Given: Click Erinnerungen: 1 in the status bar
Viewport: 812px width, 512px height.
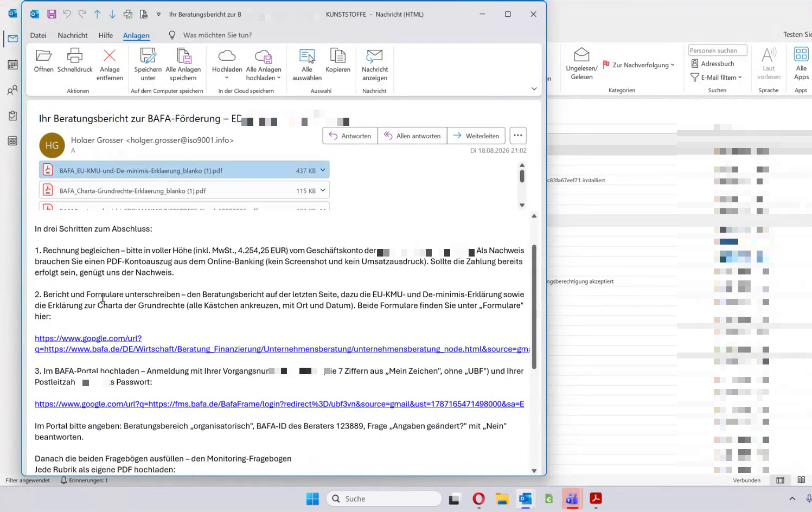Looking at the screenshot, I should pos(84,481).
